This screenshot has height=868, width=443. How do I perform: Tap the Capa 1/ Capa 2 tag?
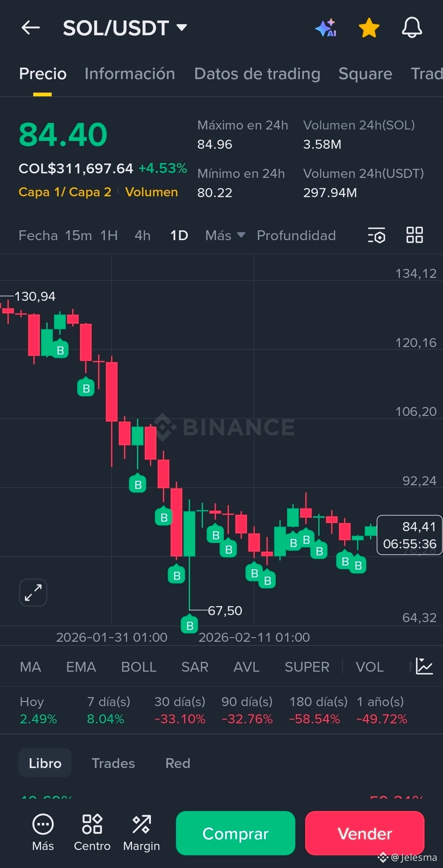coord(65,192)
